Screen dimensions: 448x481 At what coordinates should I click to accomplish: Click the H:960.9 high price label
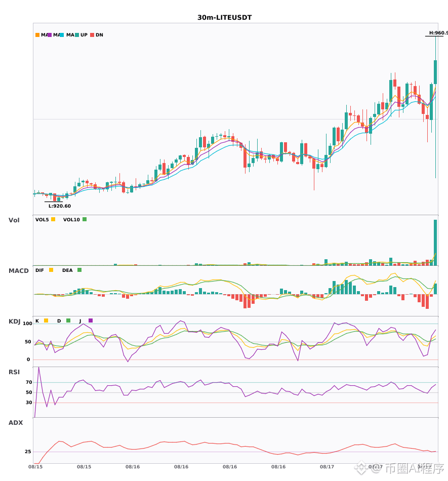click(x=438, y=33)
